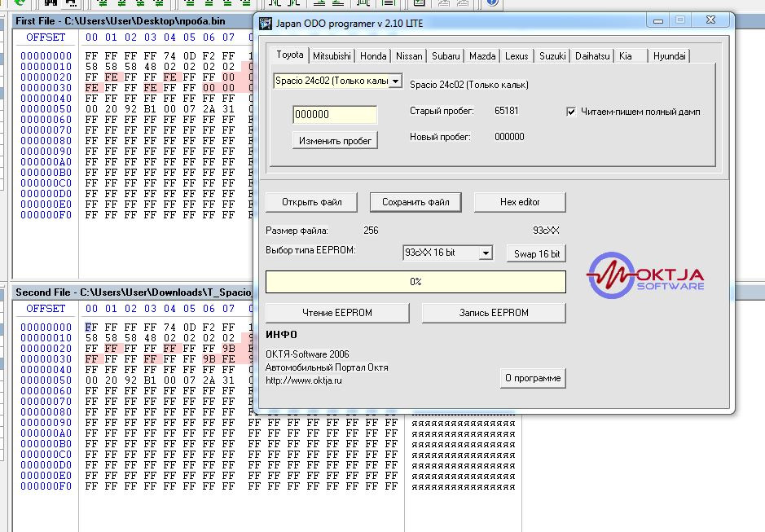Select offset row 00000050 in First File pane

coord(46,109)
